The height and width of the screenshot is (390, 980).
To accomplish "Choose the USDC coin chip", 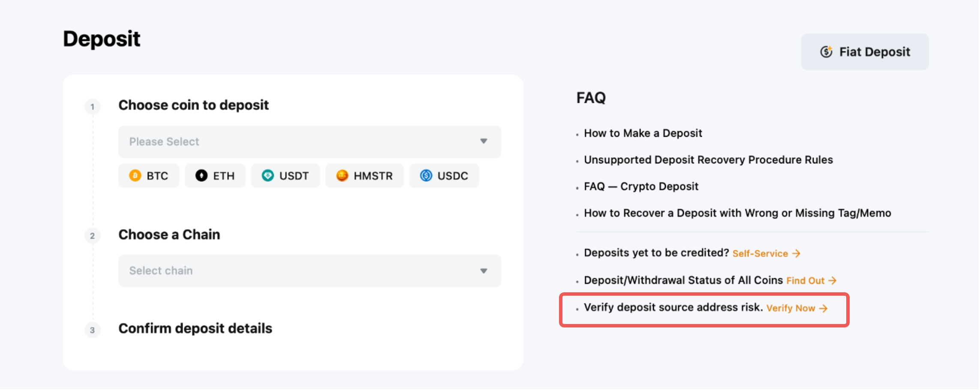I will pyautogui.click(x=444, y=176).
